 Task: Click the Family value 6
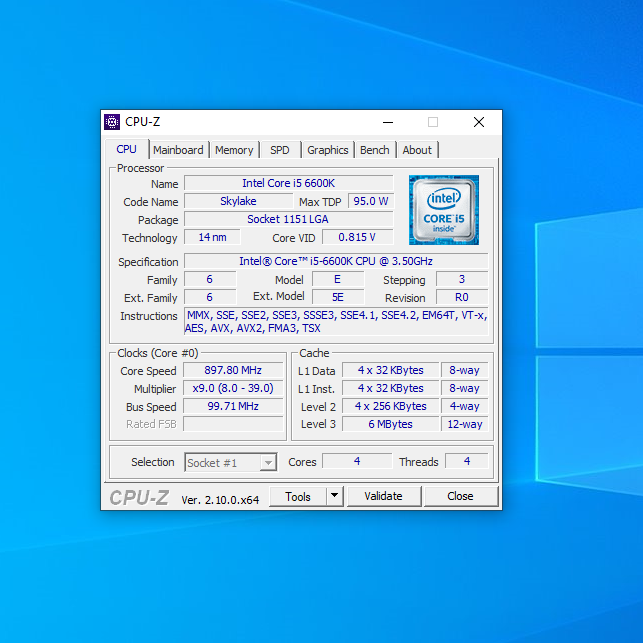[x=210, y=279]
